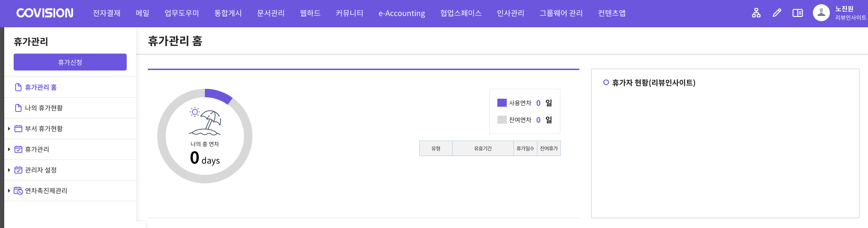Click the pencil write icon in header
The width and height of the screenshot is (868, 228).
coord(777,13)
